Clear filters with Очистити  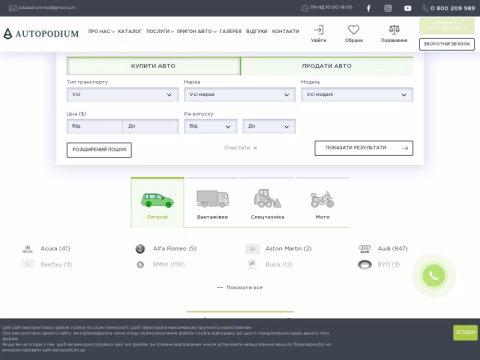(240, 148)
